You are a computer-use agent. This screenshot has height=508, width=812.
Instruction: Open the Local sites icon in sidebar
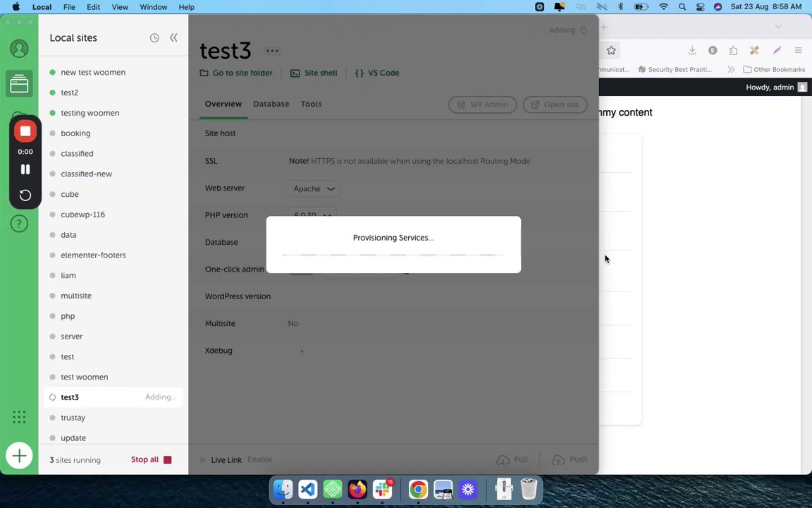pos(19,83)
